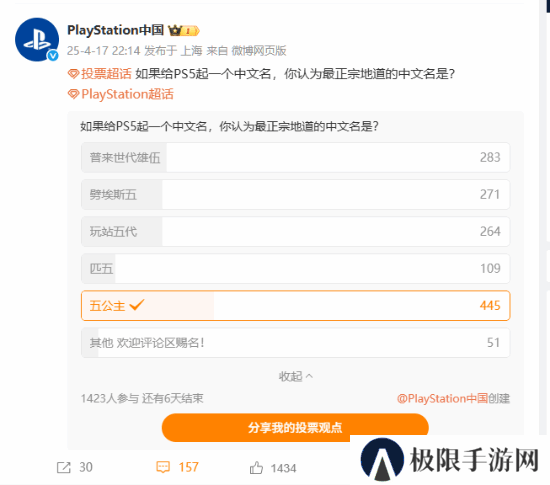Open the PlayStation超话 topic link

pos(127,94)
